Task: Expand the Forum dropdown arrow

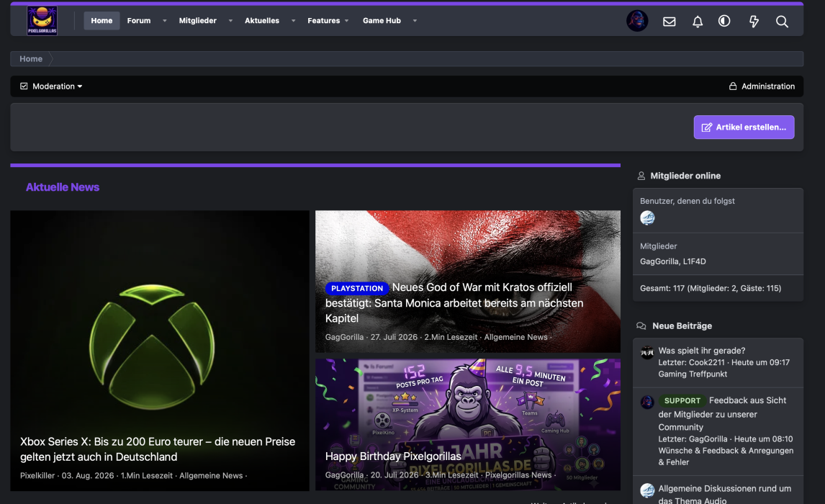Action: tap(165, 20)
